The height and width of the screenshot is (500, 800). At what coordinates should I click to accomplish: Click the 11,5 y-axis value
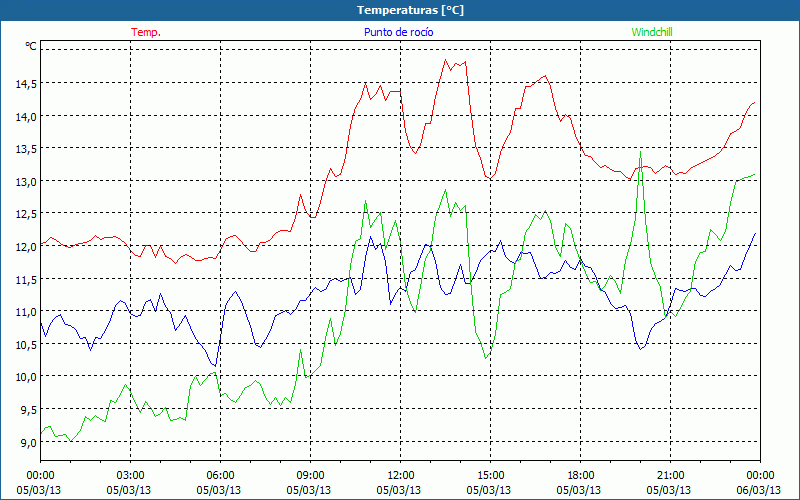point(26,280)
